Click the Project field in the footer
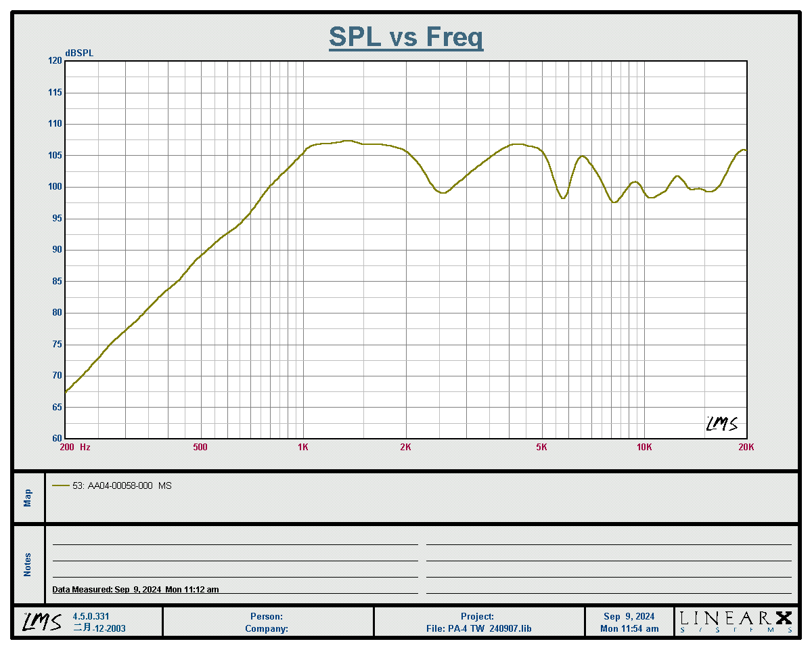The width and height of the screenshot is (812, 650). tap(478, 616)
